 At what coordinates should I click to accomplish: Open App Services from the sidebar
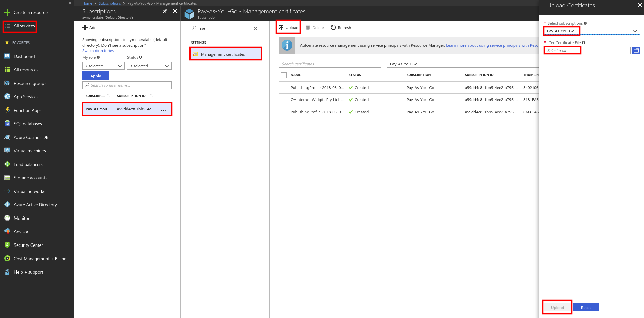coord(25,97)
